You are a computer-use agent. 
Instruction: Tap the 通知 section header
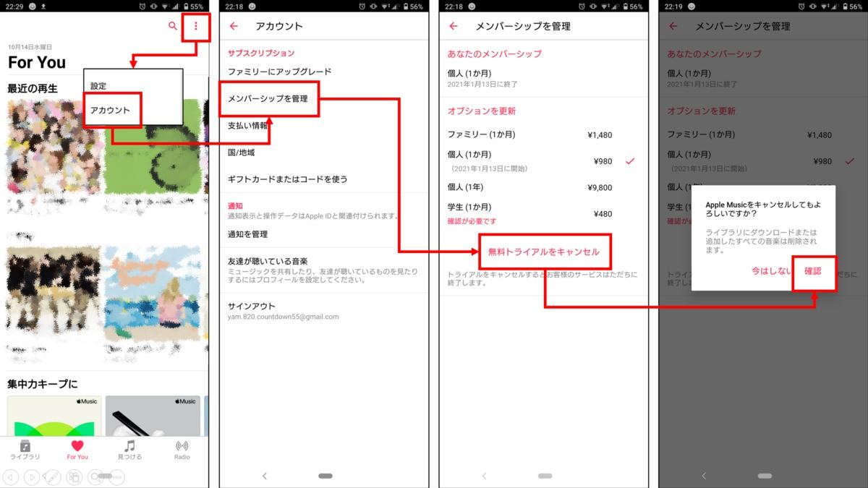click(235, 206)
